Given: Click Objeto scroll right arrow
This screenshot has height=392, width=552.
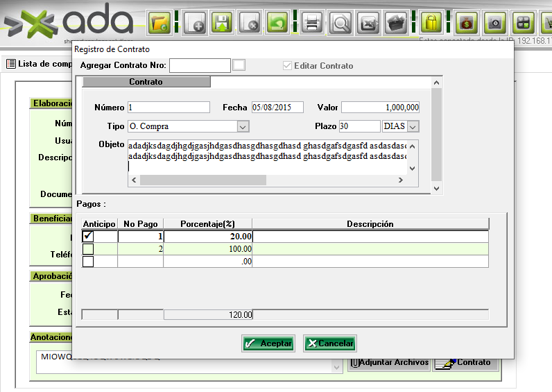Looking at the screenshot, I should click(x=401, y=180).
